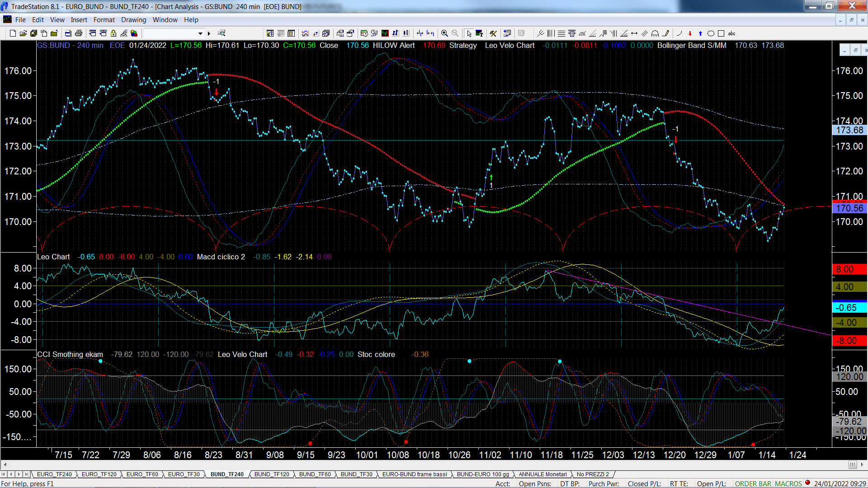Click the decrease bar spacing icon
This screenshot has width=868, height=488.
pyautogui.click(x=420, y=33)
